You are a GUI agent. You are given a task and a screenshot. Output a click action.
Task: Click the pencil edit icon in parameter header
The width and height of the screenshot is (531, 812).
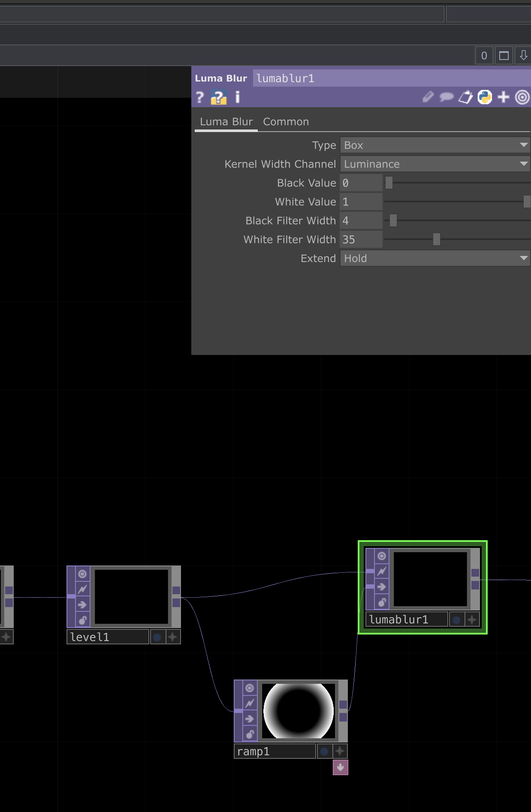point(428,97)
